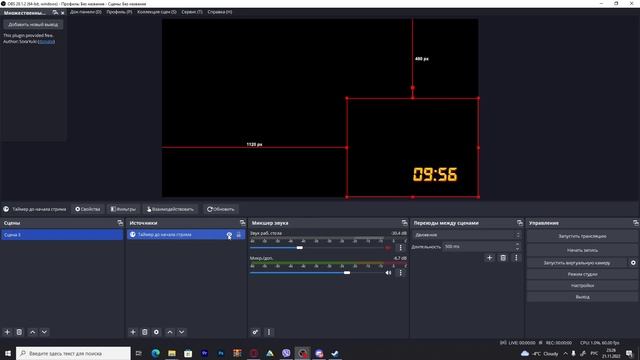Move the scene down in the Сцены list
Image resolution: width=640 pixels, height=360 pixels.
pos(44,332)
